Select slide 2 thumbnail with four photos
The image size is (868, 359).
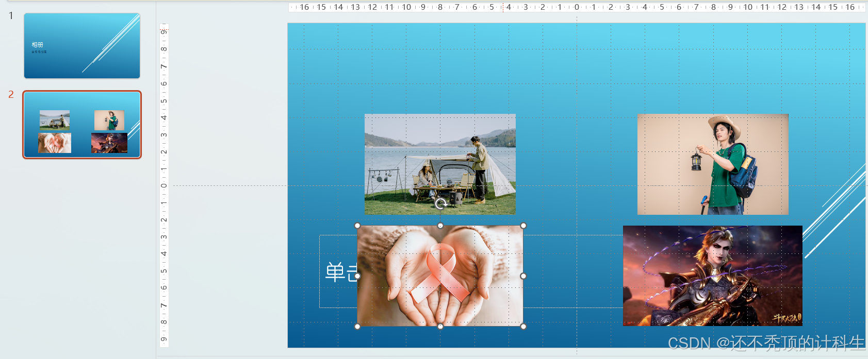point(82,125)
